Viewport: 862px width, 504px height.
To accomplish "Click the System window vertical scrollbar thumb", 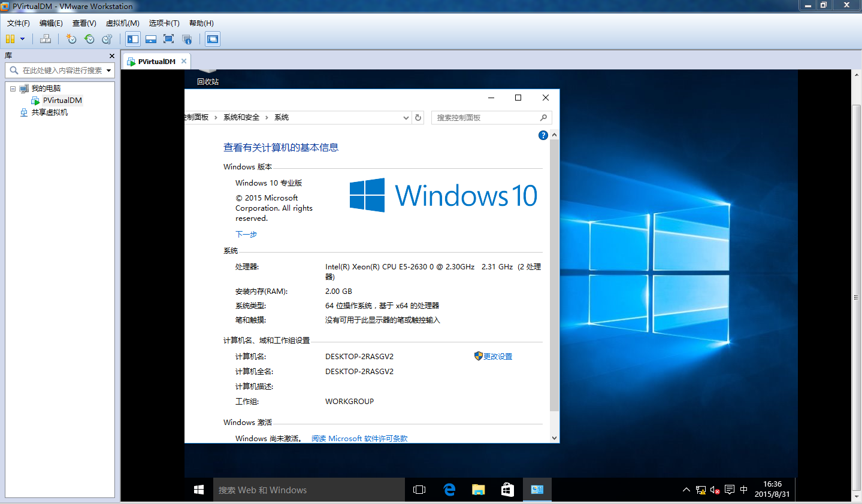I will 554,275.
